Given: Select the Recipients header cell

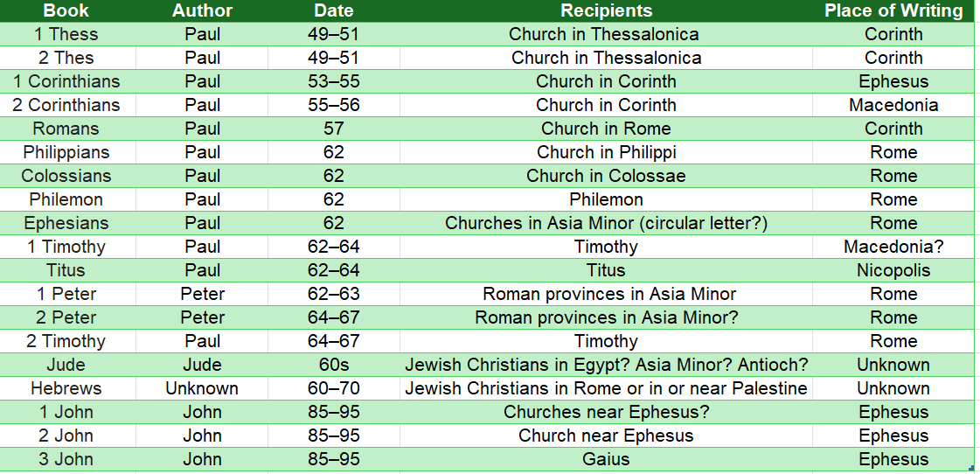Looking at the screenshot, I should tap(606, 10).
